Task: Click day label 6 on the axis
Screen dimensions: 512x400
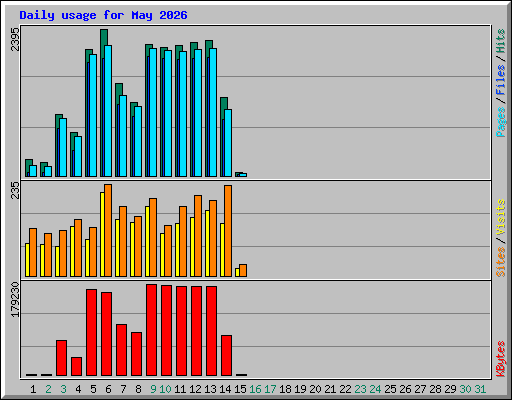Action: tap(108, 389)
